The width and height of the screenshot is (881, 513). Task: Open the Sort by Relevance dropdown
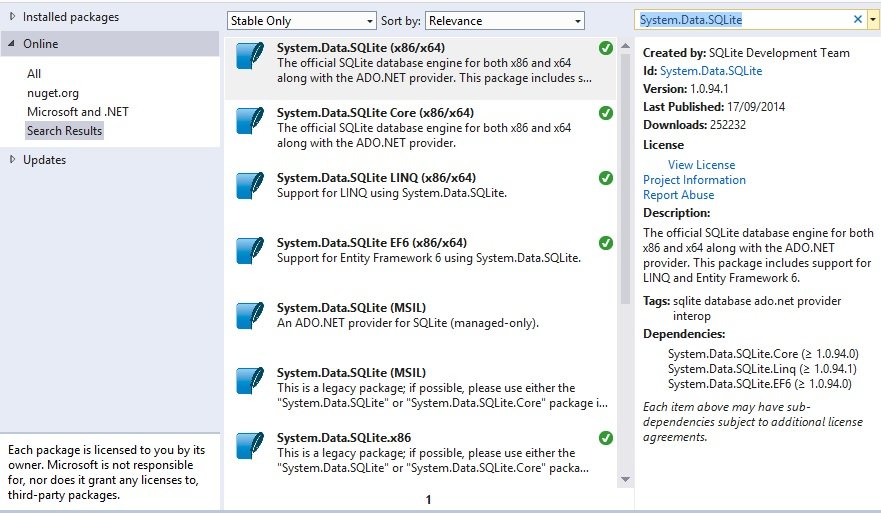[x=505, y=21]
